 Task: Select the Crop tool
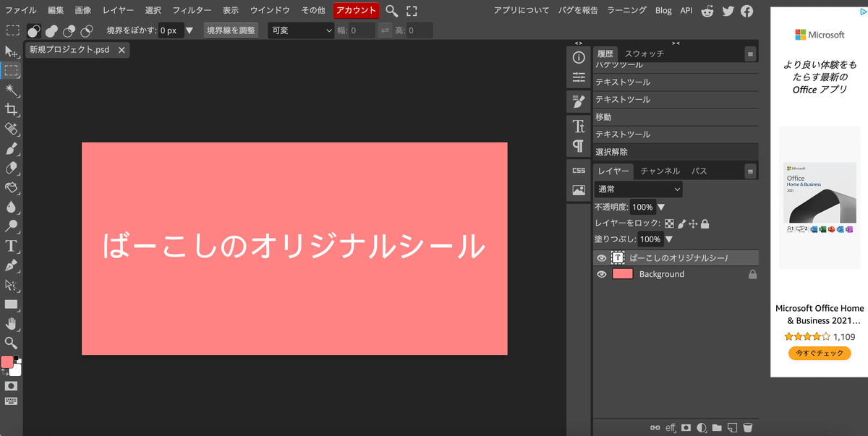coord(11,109)
